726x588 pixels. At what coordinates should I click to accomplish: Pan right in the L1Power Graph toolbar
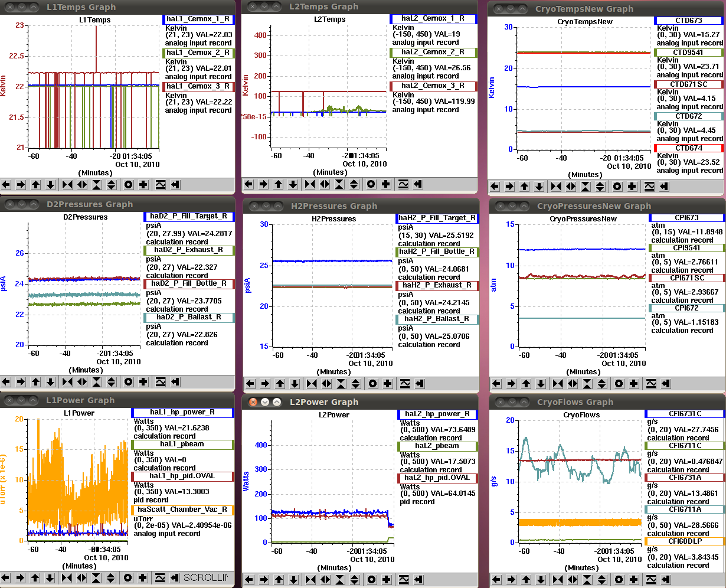point(21,577)
